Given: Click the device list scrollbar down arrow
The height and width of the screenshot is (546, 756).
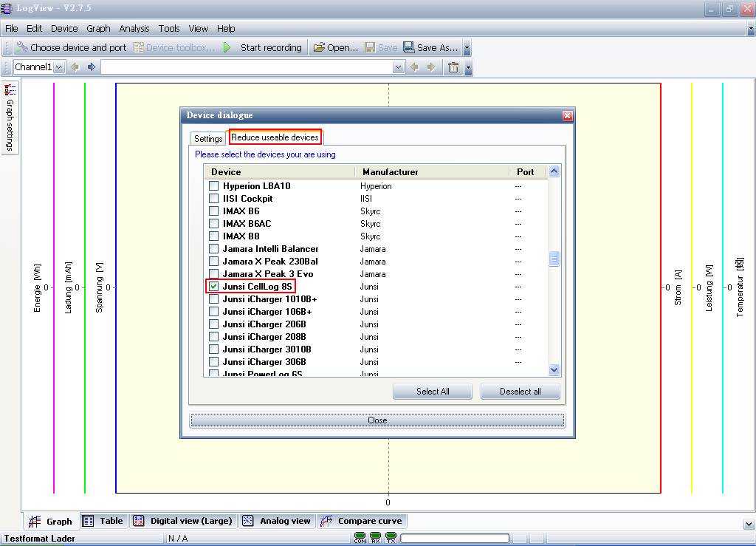Looking at the screenshot, I should [554, 370].
